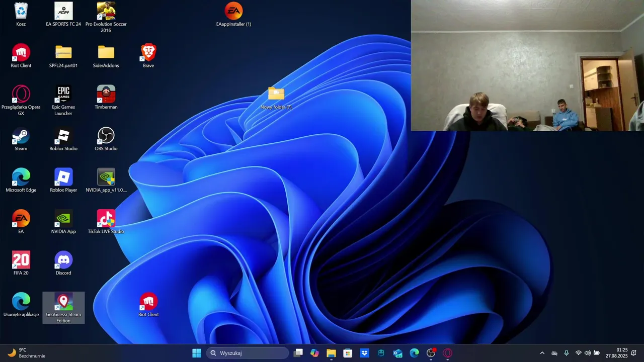The image size is (644, 362).
Task: Open Dropbox from the taskbar
Action: [364, 353]
